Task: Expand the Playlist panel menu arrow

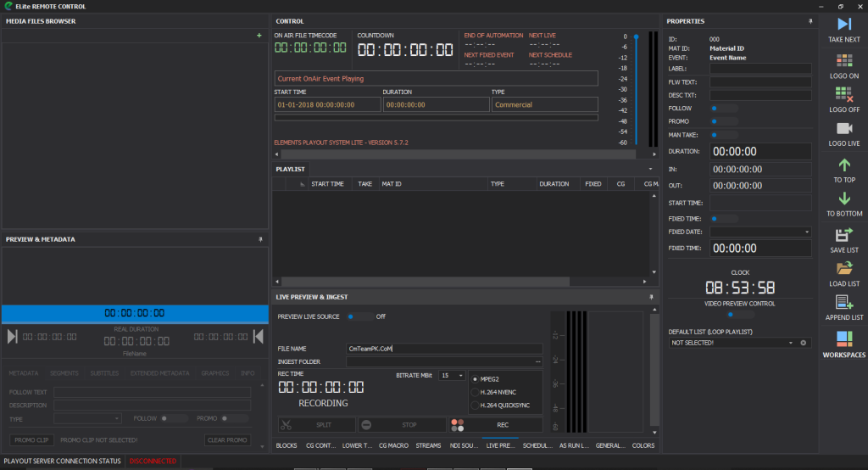Action: pos(650,169)
